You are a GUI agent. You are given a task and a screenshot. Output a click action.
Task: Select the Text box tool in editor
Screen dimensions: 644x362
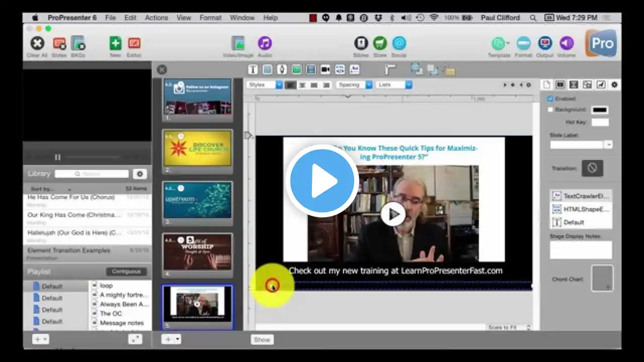click(x=253, y=70)
